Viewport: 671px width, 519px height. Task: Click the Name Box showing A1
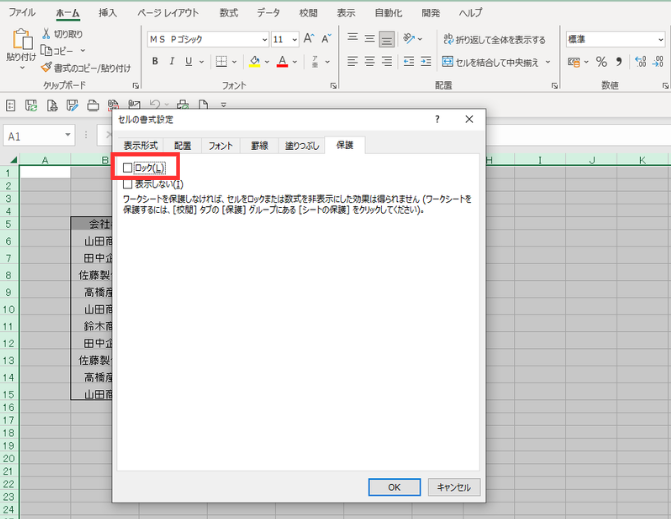[34, 136]
